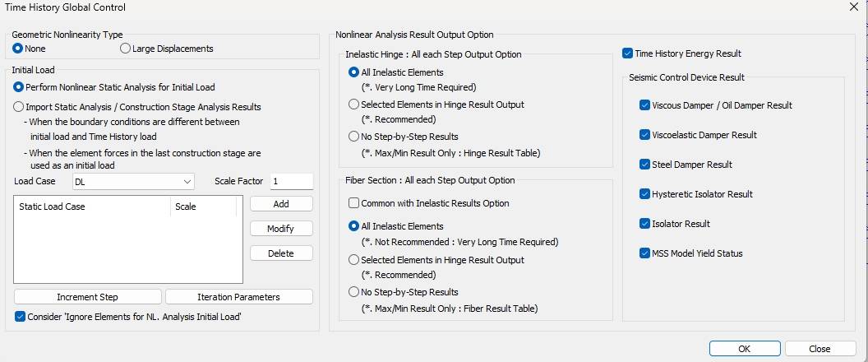The height and width of the screenshot is (362, 868).
Task: Toggle MSS Model Yield Status
Action: point(644,253)
